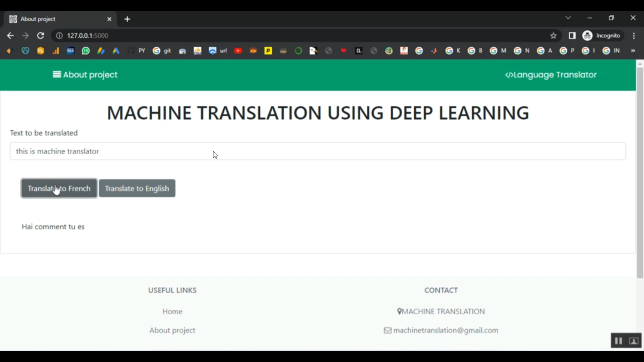This screenshot has width=644, height=362.
Task: Open the side panel icon in Chrome toolbar
Action: [572, 36]
